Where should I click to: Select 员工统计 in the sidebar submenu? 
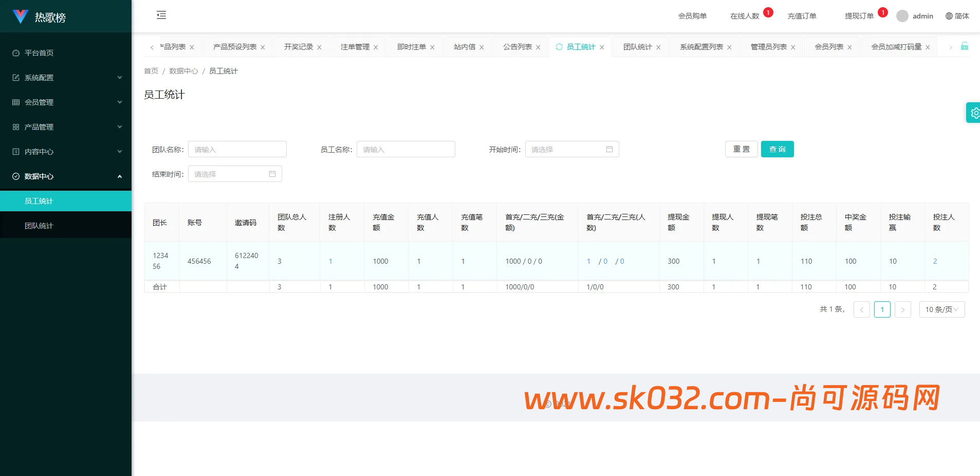pos(66,201)
